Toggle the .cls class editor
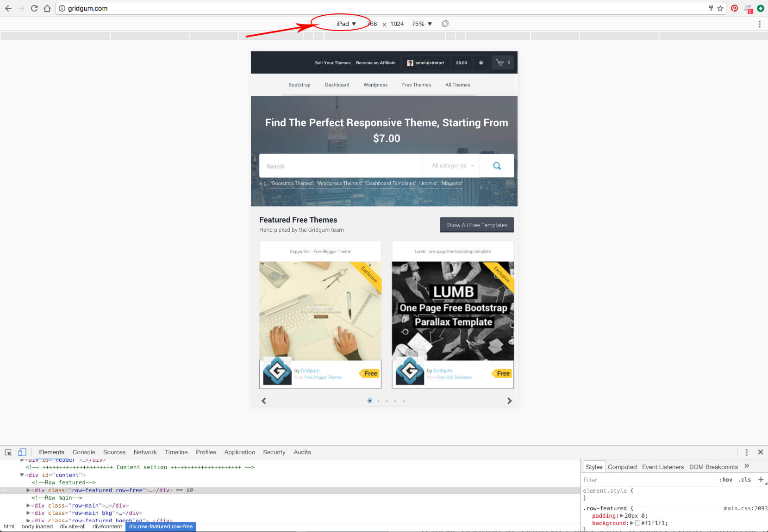The height and width of the screenshot is (532, 768). click(x=744, y=480)
